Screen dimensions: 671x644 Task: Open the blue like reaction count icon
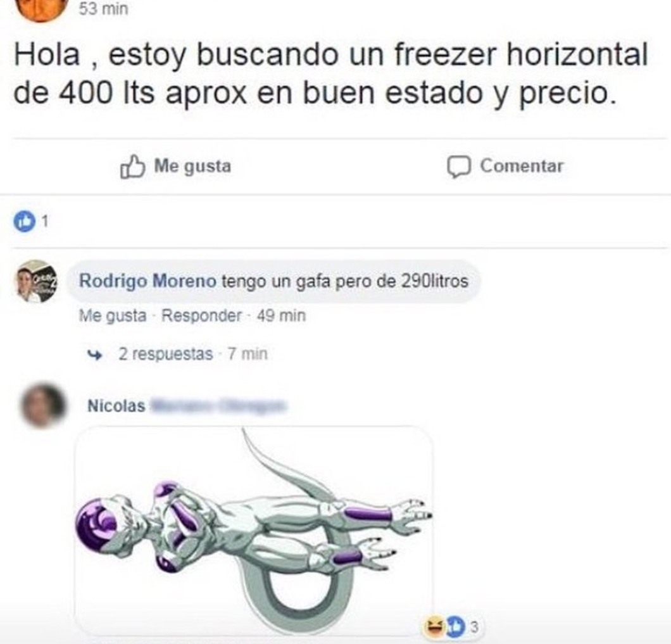click(25, 222)
